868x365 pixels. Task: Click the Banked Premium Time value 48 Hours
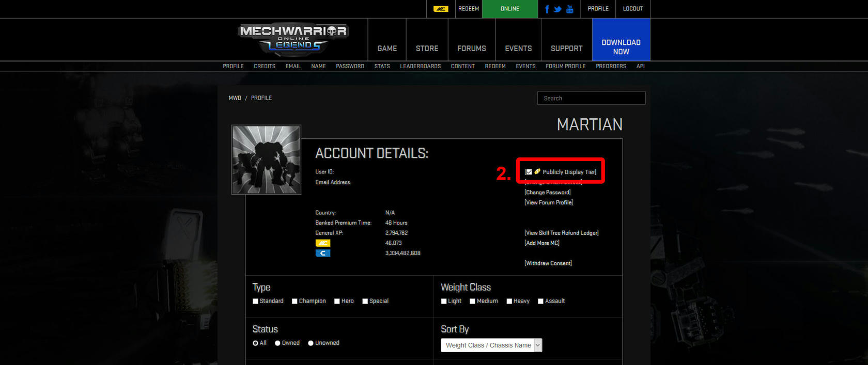point(396,223)
